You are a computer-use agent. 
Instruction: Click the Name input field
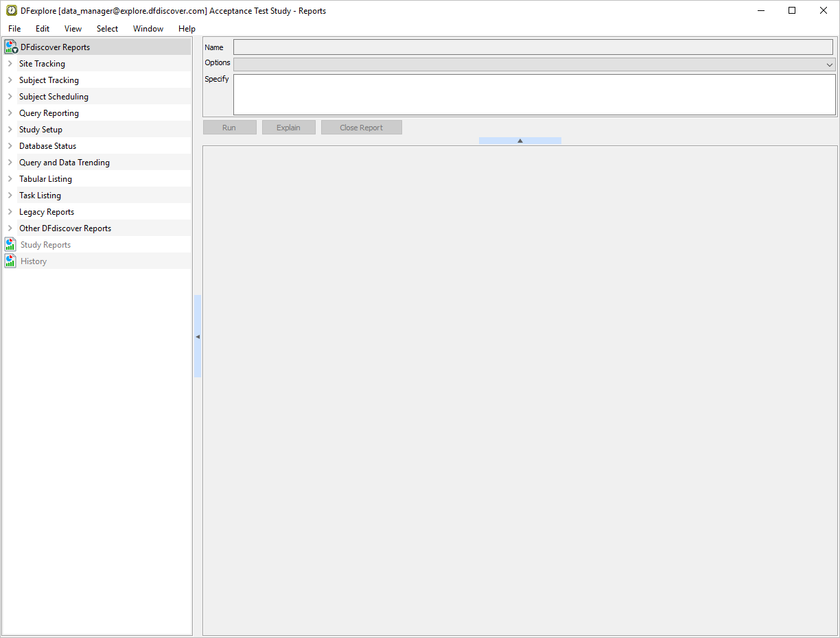click(x=533, y=47)
